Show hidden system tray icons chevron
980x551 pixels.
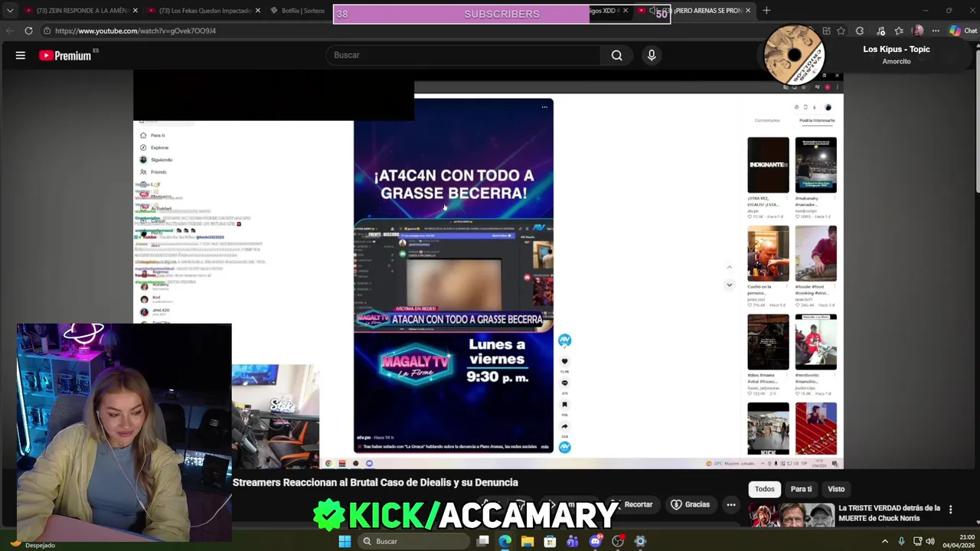(885, 541)
